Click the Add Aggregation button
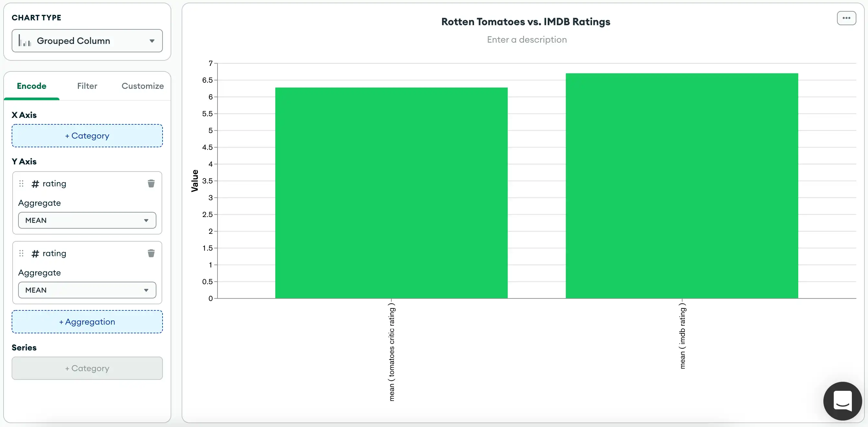Viewport: 868px width, 427px height. tap(87, 321)
